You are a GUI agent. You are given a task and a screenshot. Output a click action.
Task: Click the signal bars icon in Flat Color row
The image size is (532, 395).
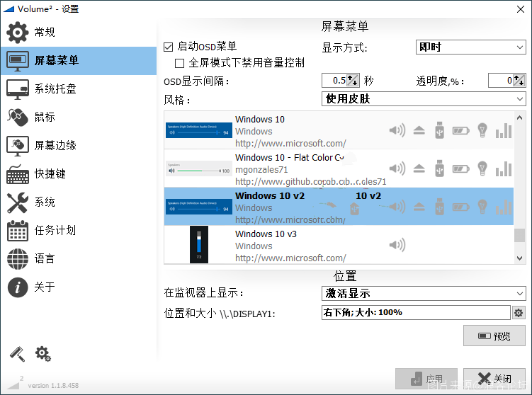pyautogui.click(x=504, y=169)
